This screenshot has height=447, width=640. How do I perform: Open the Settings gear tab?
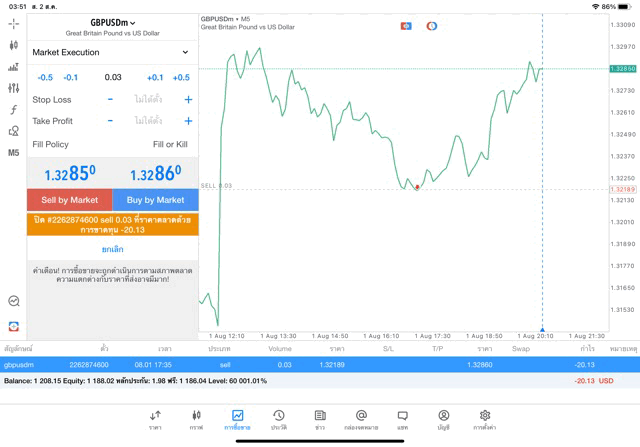[x=485, y=420]
